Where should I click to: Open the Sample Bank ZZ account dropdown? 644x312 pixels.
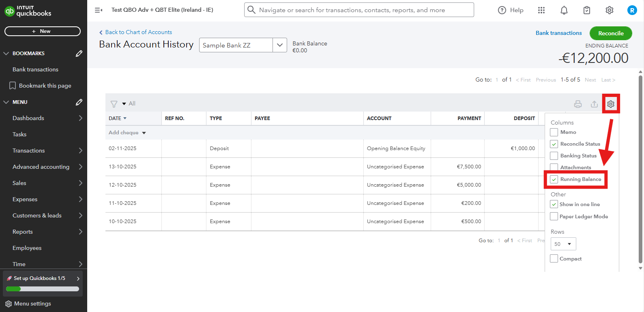click(x=279, y=45)
